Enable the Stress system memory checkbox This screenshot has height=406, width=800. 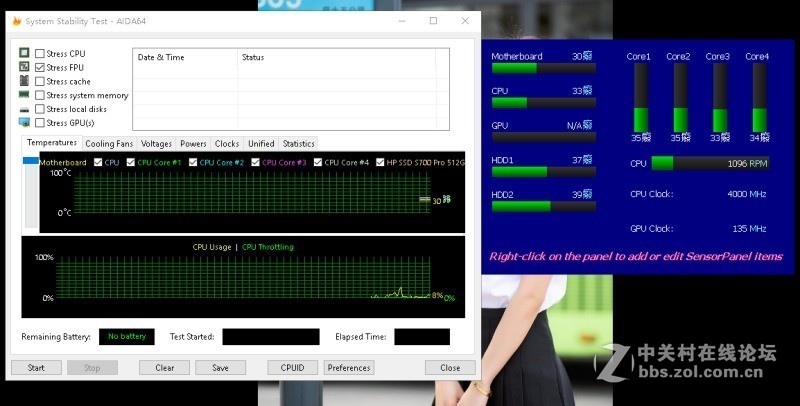point(40,95)
